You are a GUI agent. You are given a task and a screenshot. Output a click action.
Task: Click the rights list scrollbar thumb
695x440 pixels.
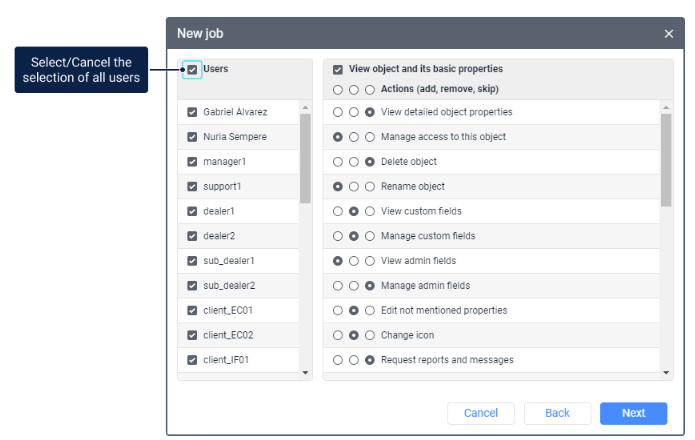(666, 160)
